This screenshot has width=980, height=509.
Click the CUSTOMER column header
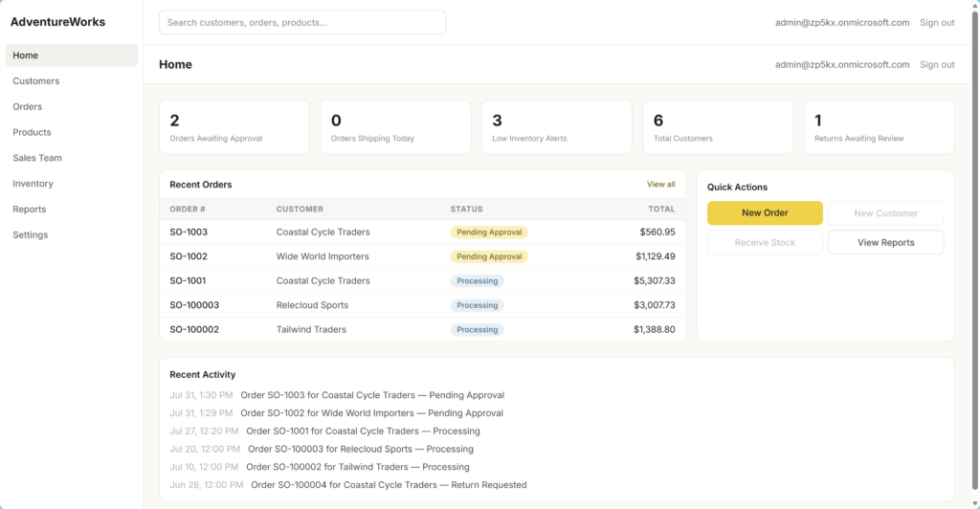point(300,210)
